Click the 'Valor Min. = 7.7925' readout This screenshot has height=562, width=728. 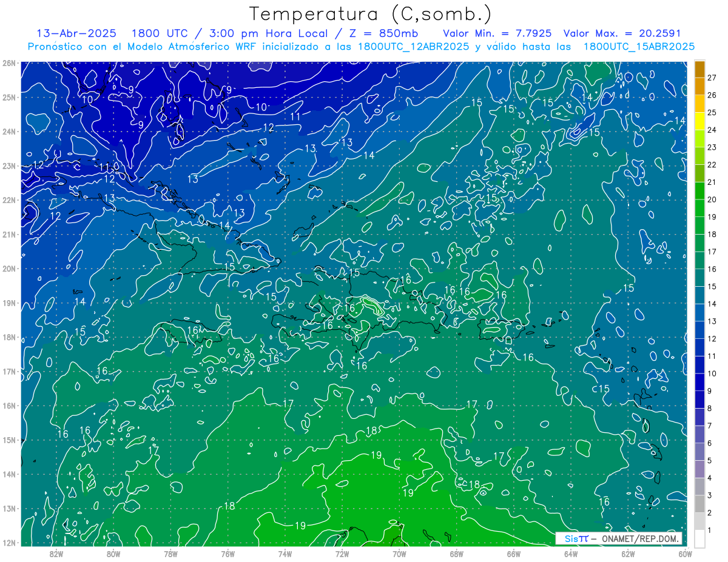click(497, 33)
